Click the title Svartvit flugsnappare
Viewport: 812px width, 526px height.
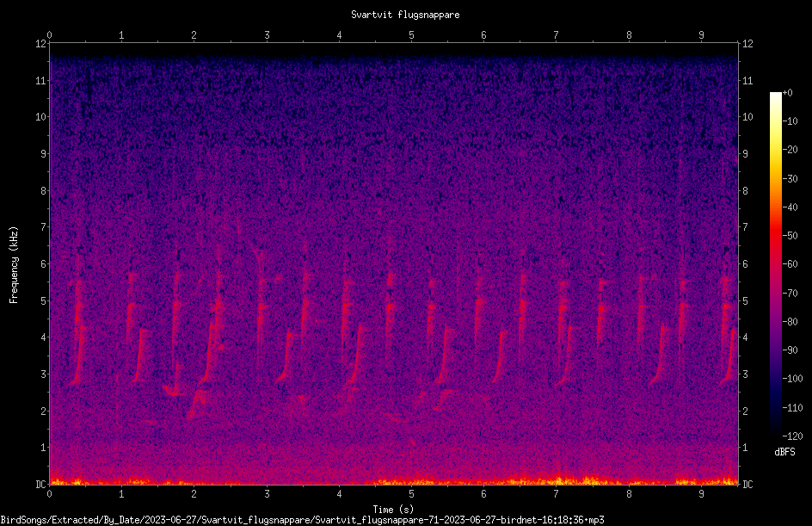405,15
